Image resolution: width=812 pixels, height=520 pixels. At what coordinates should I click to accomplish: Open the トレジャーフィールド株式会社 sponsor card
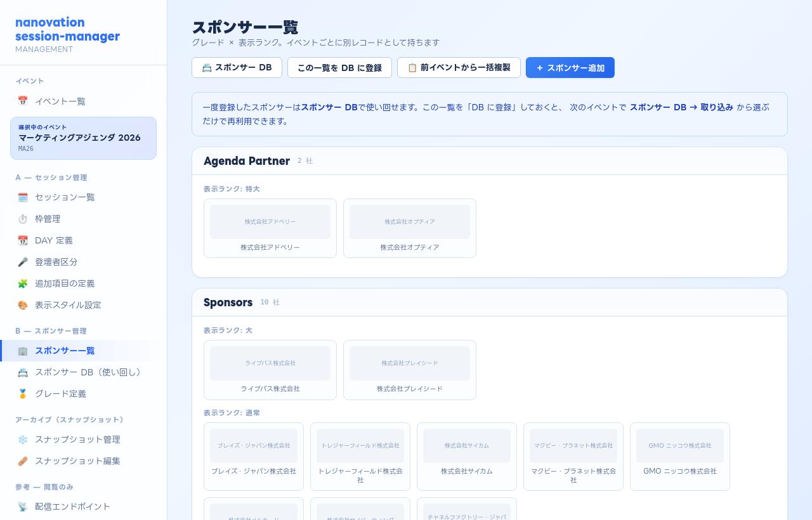[x=360, y=457]
